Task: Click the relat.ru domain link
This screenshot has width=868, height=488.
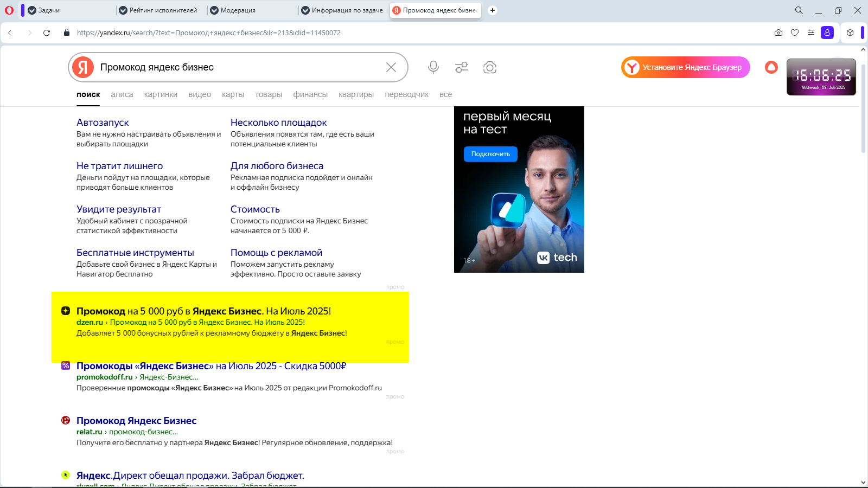Action: 89,432
